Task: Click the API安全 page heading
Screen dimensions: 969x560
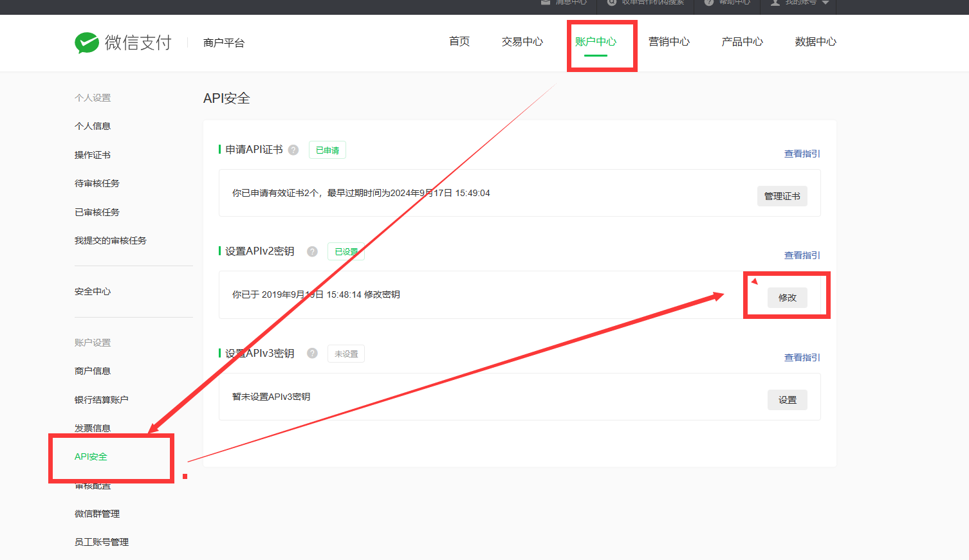Action: click(226, 98)
